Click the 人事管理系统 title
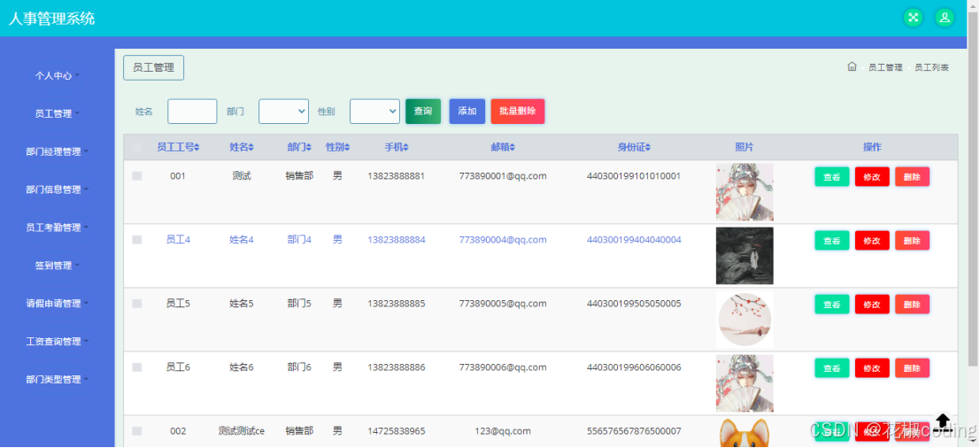This screenshot has height=448, width=980. point(51,18)
